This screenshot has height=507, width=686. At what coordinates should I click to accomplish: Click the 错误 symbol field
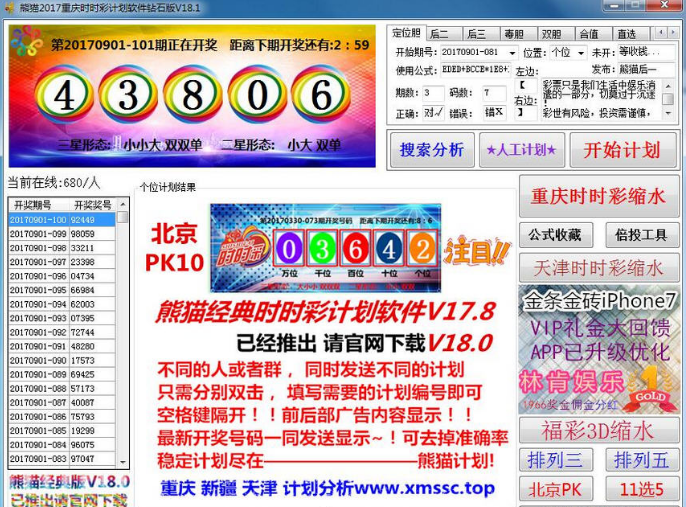pos(495,113)
